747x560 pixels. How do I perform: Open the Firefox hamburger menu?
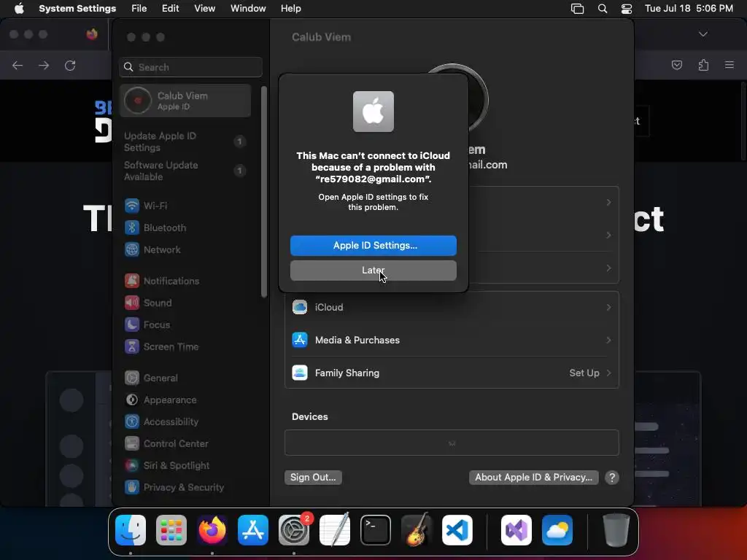[x=729, y=65]
